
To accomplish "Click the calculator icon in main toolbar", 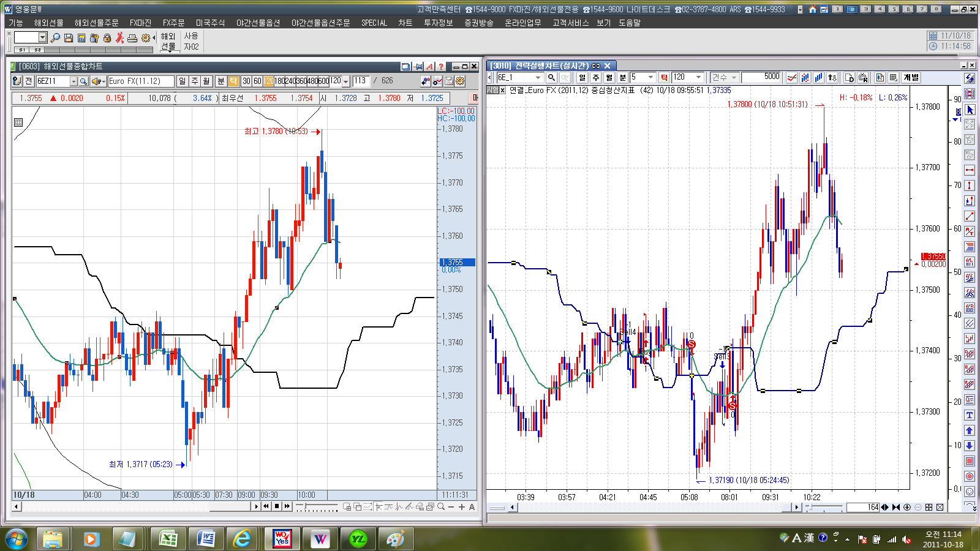I will [81, 38].
